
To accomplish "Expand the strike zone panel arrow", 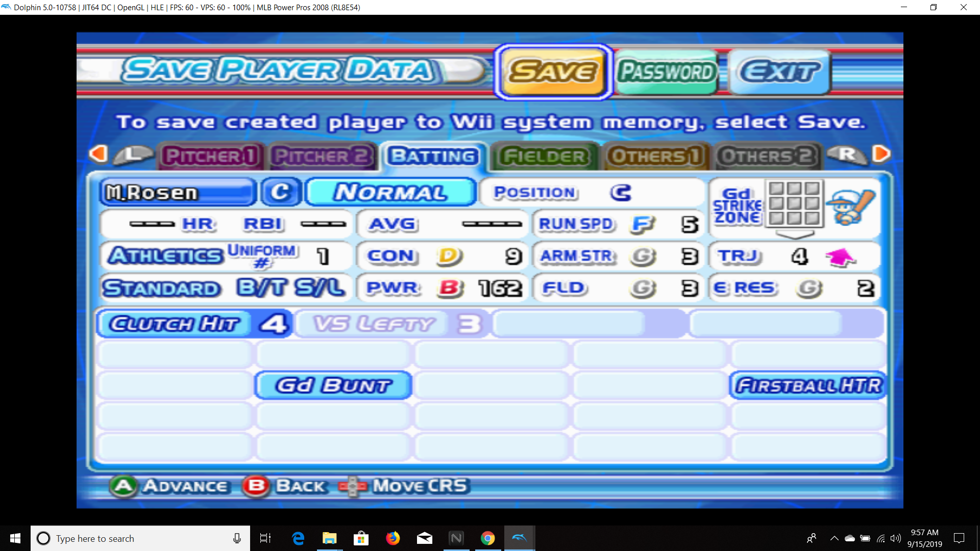I will click(794, 235).
